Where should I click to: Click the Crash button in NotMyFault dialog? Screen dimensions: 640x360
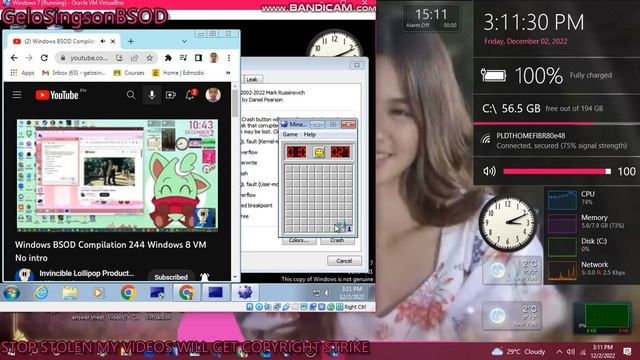[x=337, y=240]
